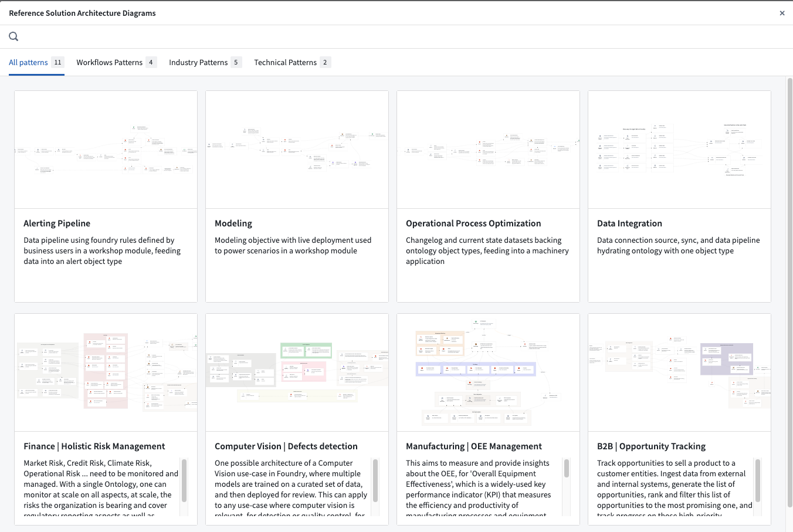The image size is (793, 532).
Task: Click the Track opportunities description text
Action: [675, 488]
